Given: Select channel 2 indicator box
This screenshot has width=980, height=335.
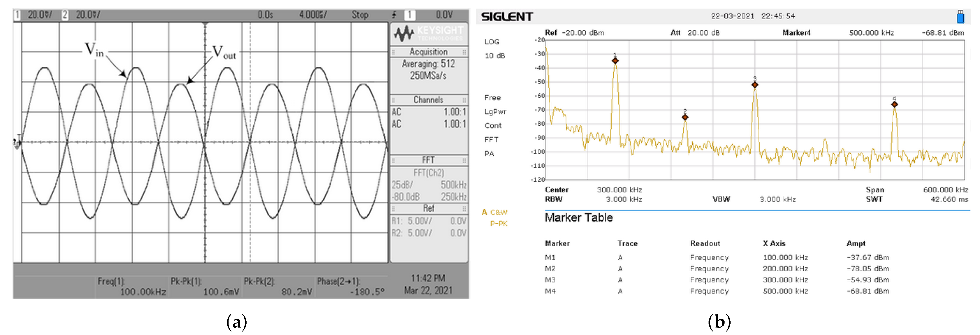Looking at the screenshot, I should (x=65, y=15).
